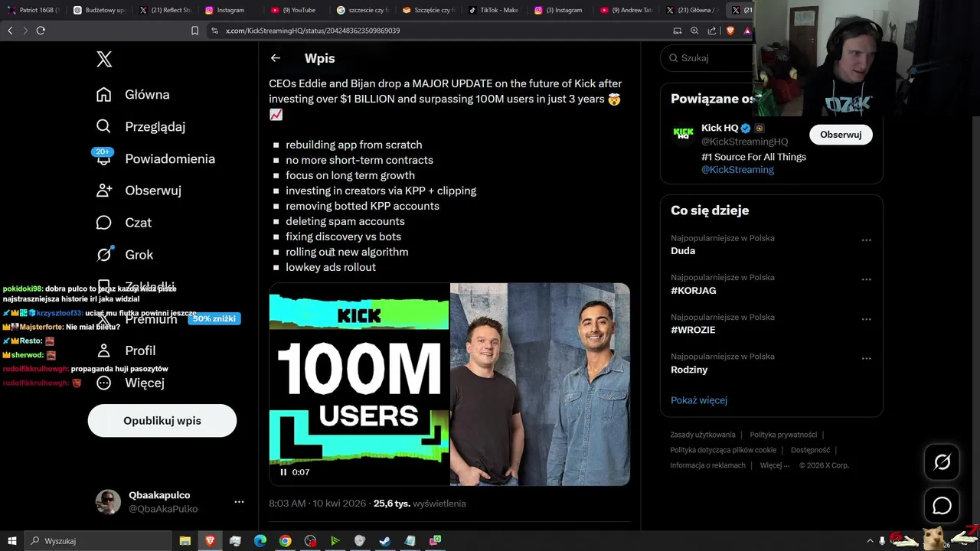
Task: Click browser back arrow
Action: 10,31
